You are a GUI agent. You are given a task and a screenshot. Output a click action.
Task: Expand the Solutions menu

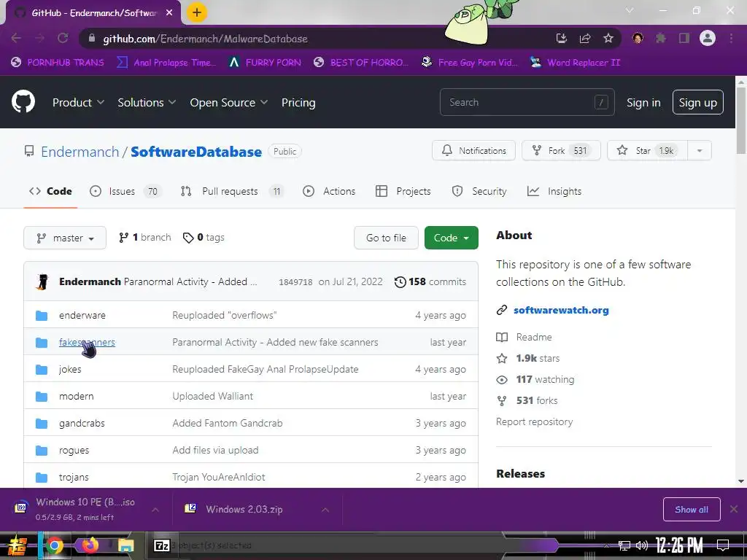[x=147, y=102]
